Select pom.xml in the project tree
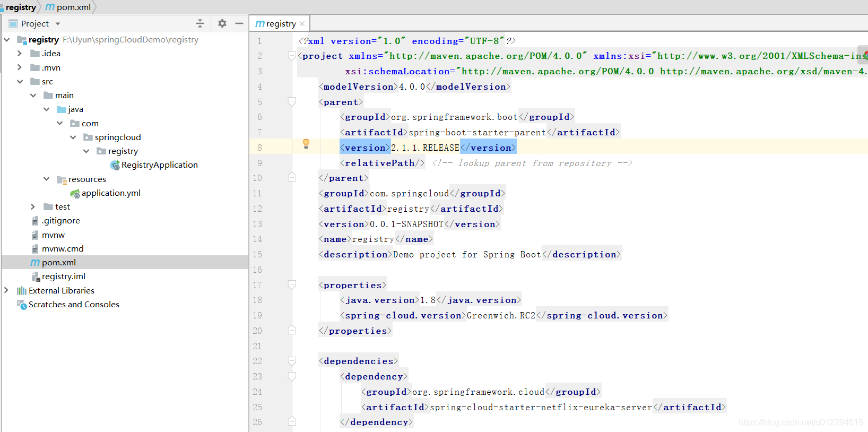The height and width of the screenshot is (432, 868). coord(59,263)
